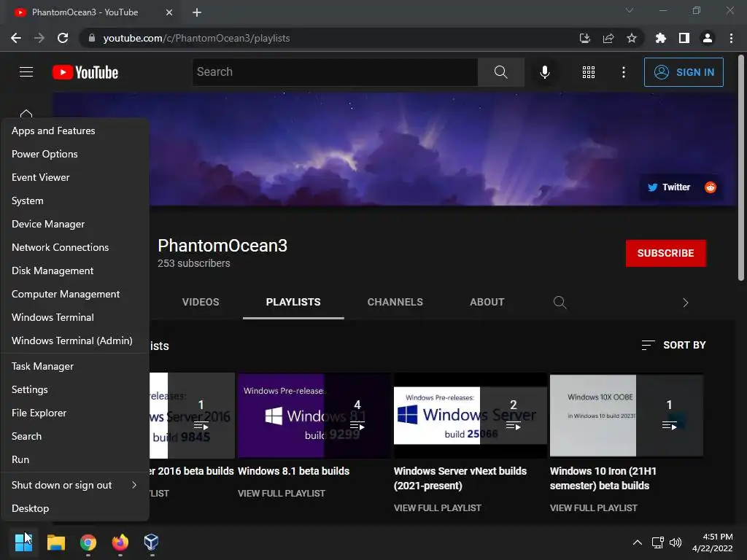The image size is (747, 560).
Task: Expand Shut down or sign out submenu
Action: pos(75,485)
